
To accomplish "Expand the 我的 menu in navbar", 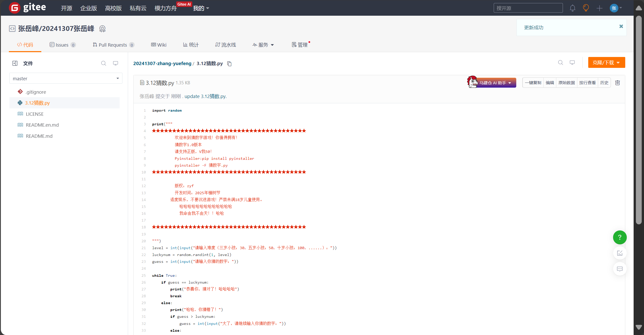I will (x=201, y=8).
